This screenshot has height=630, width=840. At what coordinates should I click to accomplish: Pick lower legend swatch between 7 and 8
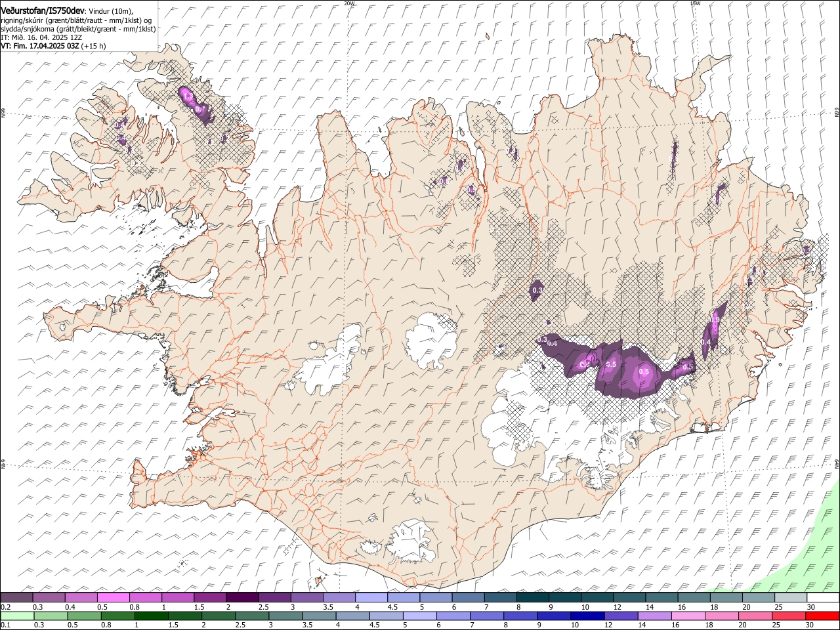coord(487,616)
